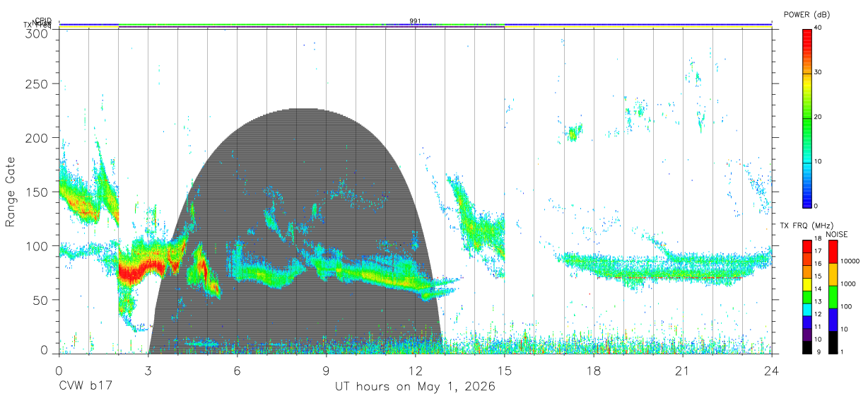The height and width of the screenshot is (401, 868).
Task: Click the 12 tick on UT hours axis
Action: tap(416, 371)
